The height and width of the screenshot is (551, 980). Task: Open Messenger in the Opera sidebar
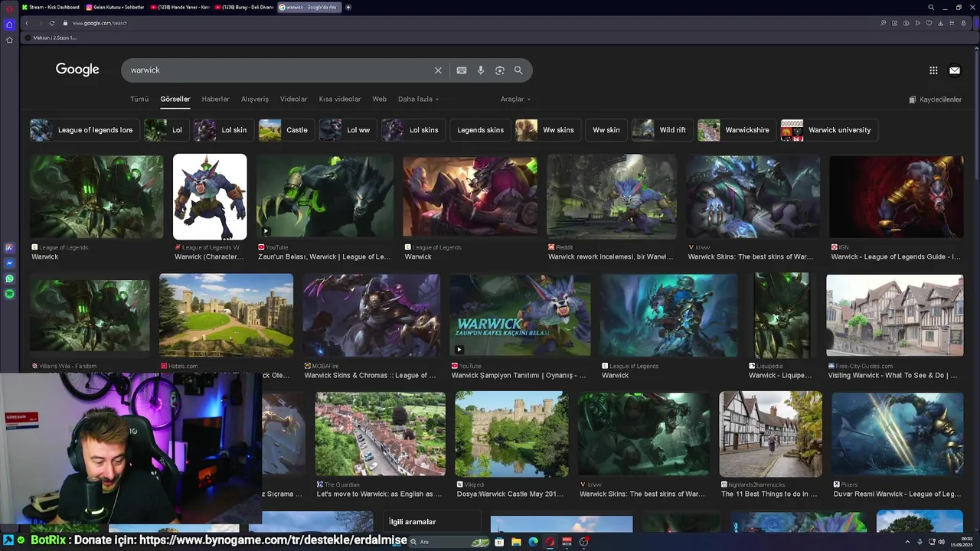[9, 263]
